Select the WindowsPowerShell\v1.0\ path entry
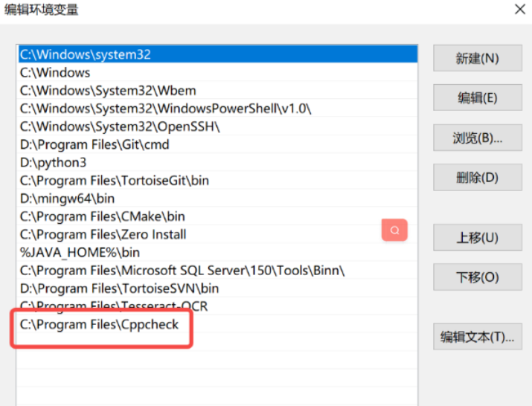 coord(218,109)
